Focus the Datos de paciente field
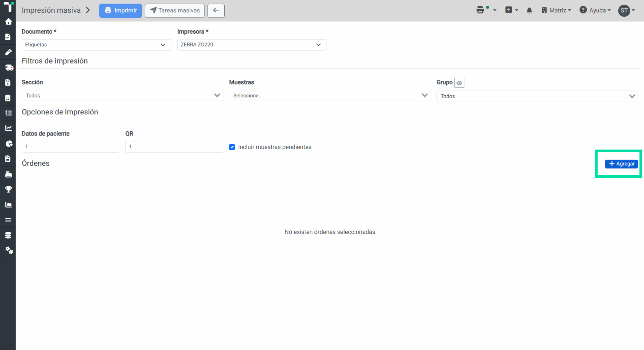 click(70, 147)
